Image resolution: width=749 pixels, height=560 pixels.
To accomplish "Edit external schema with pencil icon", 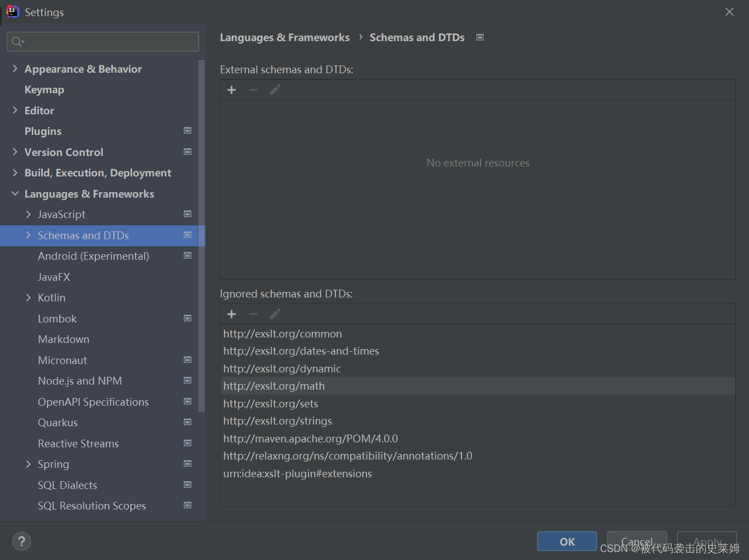I will pos(275,90).
